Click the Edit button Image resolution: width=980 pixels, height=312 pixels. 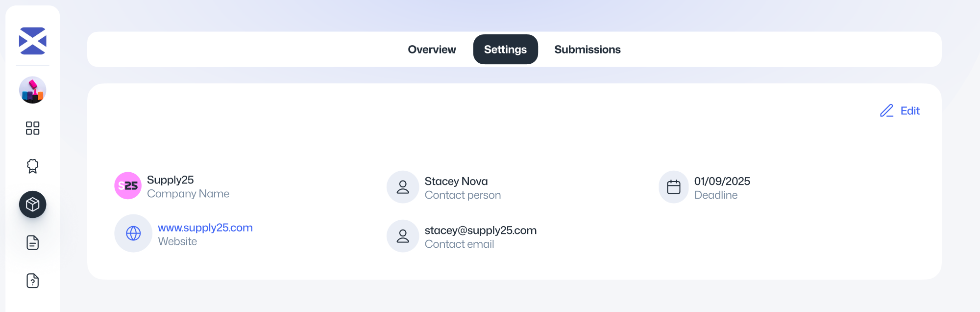pyautogui.click(x=909, y=111)
